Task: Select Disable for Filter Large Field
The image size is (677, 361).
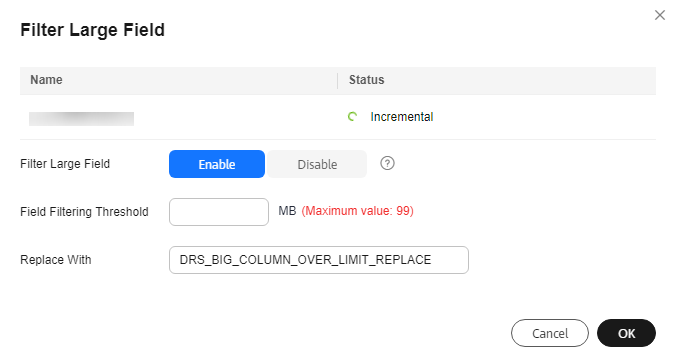Action: click(x=317, y=164)
